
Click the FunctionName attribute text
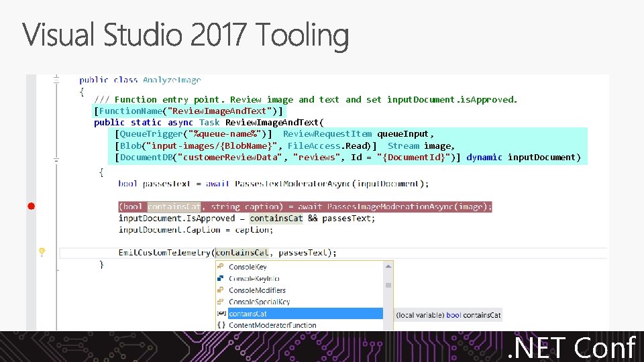[x=189, y=111]
